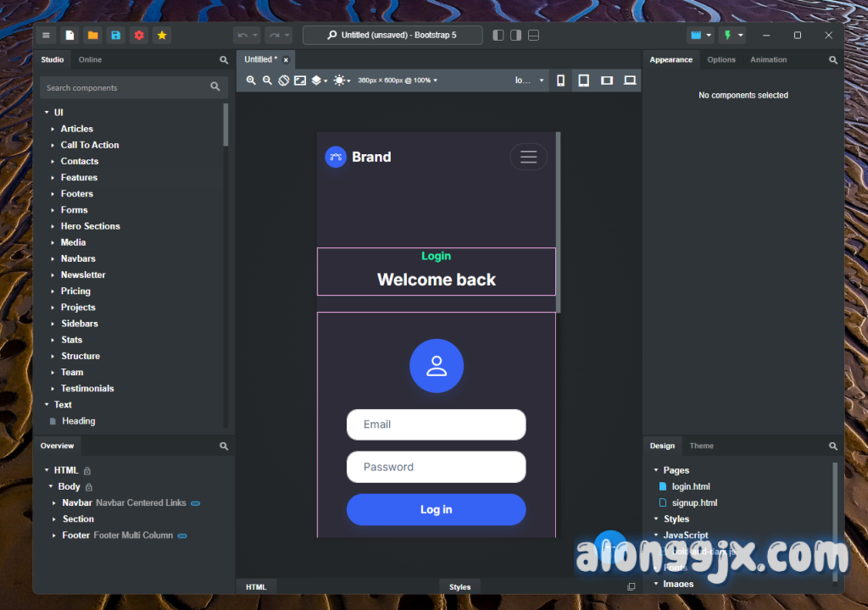Viewport: 868px width, 610px height.
Task: Select the mobile phone device preview icon
Action: pos(560,80)
